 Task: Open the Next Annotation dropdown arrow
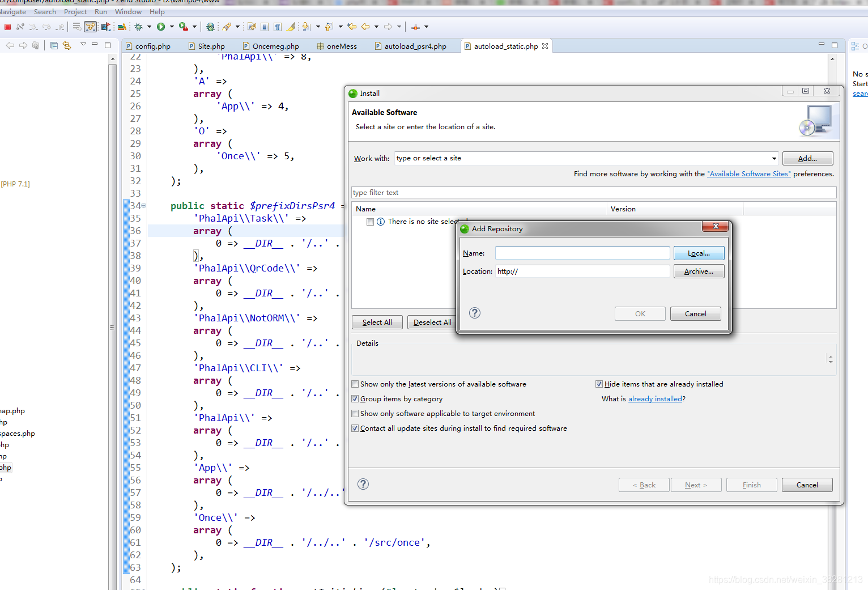[x=317, y=27]
